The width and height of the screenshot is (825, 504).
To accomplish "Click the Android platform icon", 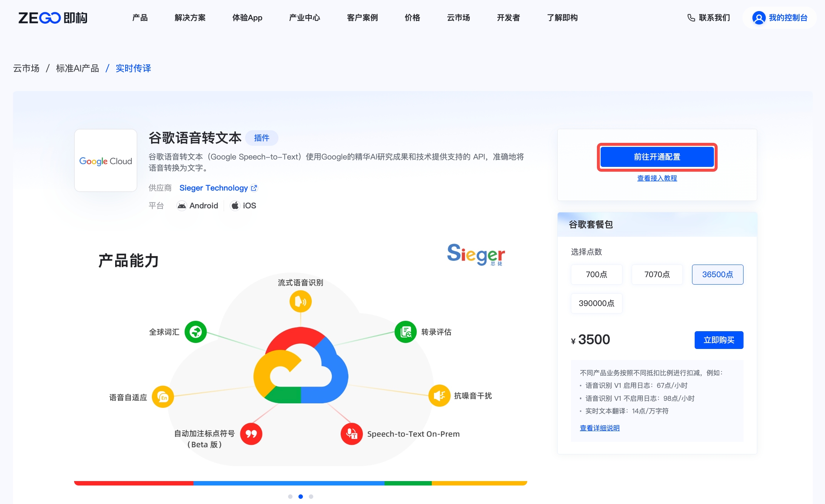I will [181, 206].
